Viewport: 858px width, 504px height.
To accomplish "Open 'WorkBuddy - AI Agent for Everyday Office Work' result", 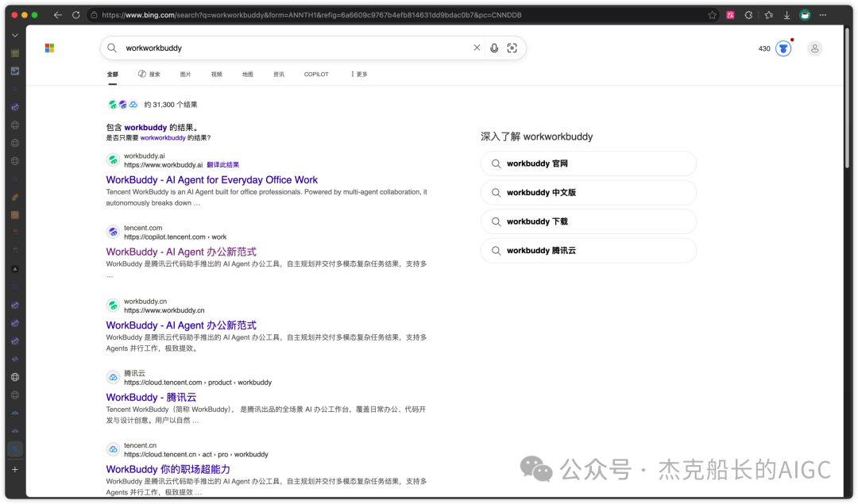I will [212, 180].
